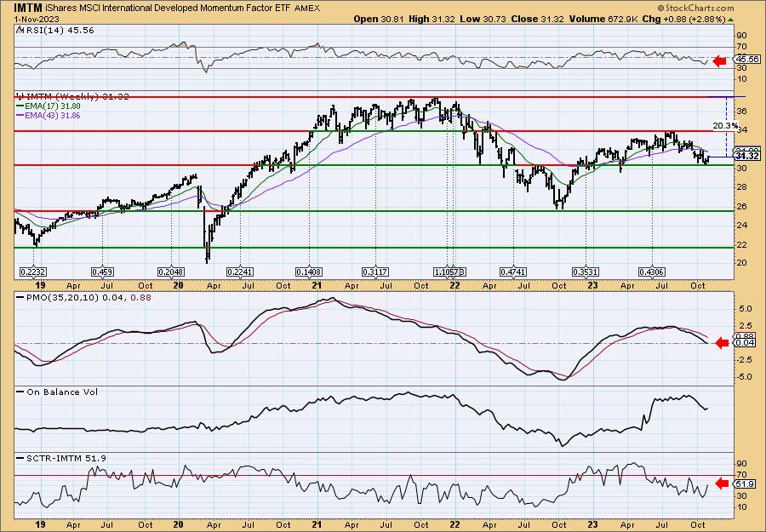The image size is (766, 532).
Task: Click the iShares MSCI International Developed Momentum Factor ETF title
Action: (169, 8)
